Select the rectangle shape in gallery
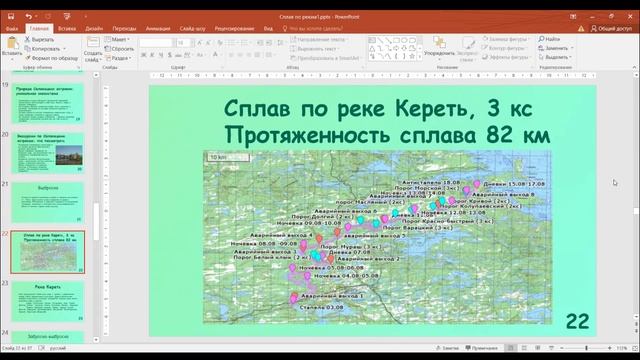This screenshot has width=640, height=360. (x=396, y=40)
